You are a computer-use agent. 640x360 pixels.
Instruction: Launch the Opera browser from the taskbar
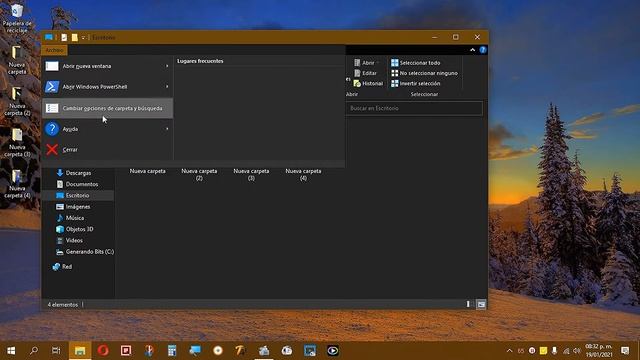tap(103, 351)
